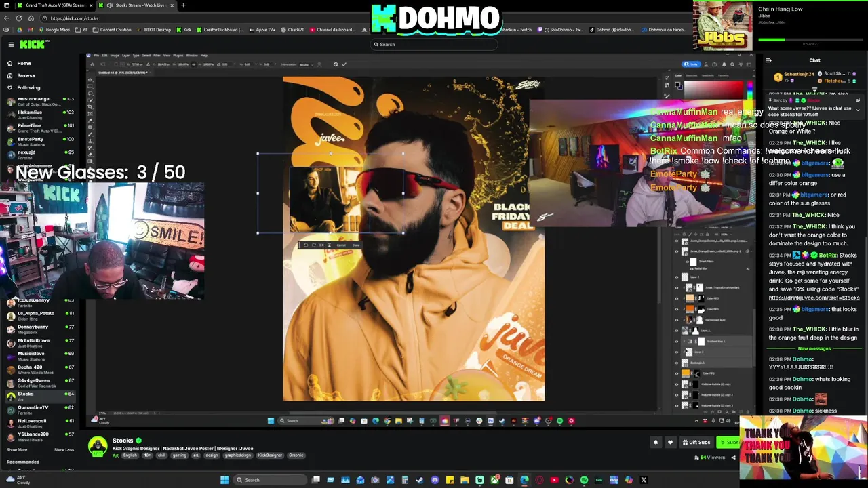Follow Stocks with heart button
Image resolution: width=868 pixels, height=488 pixels.
(670, 442)
